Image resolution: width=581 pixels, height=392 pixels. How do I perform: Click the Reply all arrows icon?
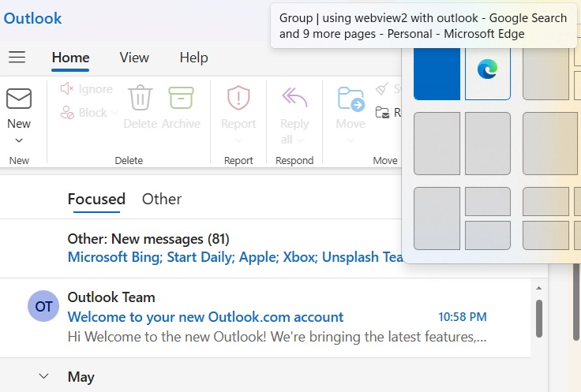click(x=294, y=98)
